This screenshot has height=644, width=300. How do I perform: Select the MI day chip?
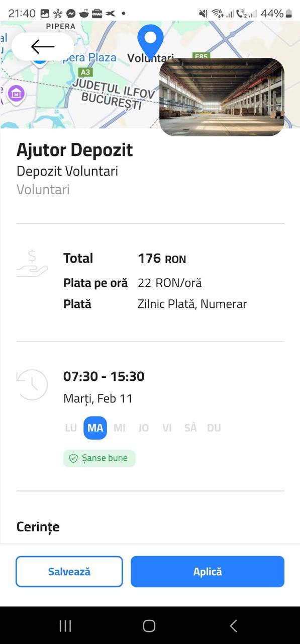(120, 428)
